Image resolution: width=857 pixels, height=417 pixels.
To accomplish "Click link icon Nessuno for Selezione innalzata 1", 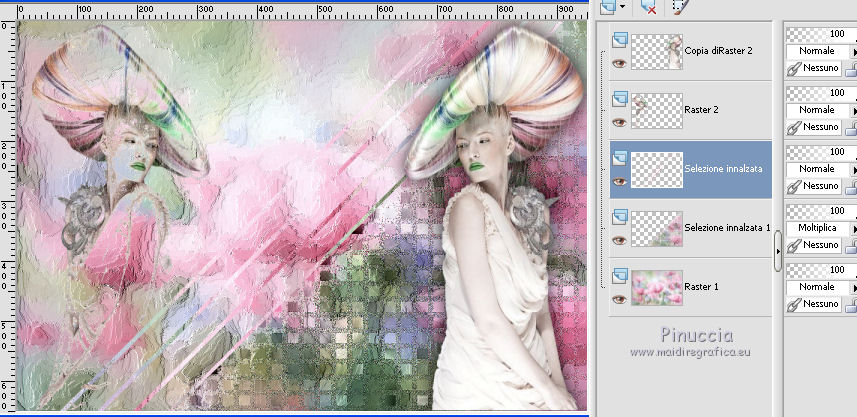I will [x=794, y=245].
